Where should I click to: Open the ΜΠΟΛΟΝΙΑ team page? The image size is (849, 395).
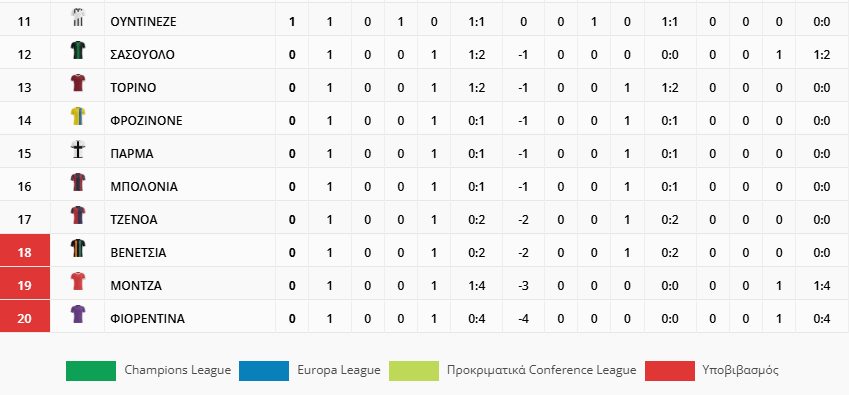tap(143, 187)
